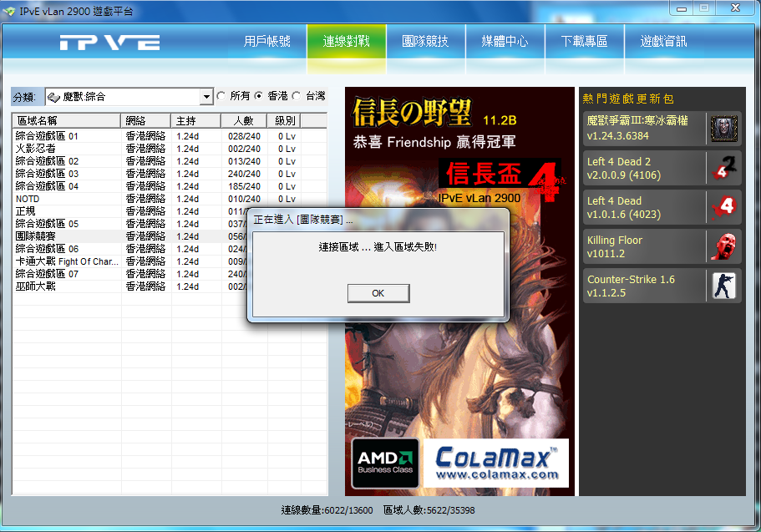Sort by the 網絡 column header
This screenshot has width=761, height=532.
point(145,120)
